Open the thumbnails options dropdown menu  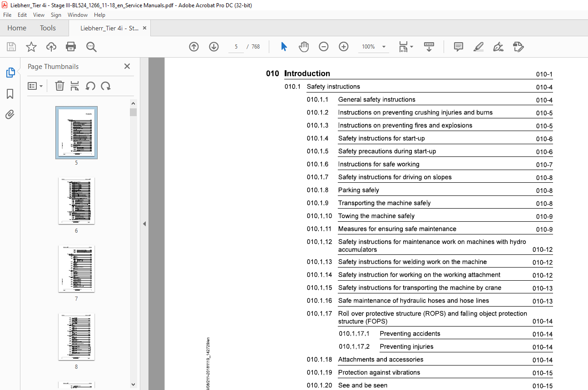point(35,86)
